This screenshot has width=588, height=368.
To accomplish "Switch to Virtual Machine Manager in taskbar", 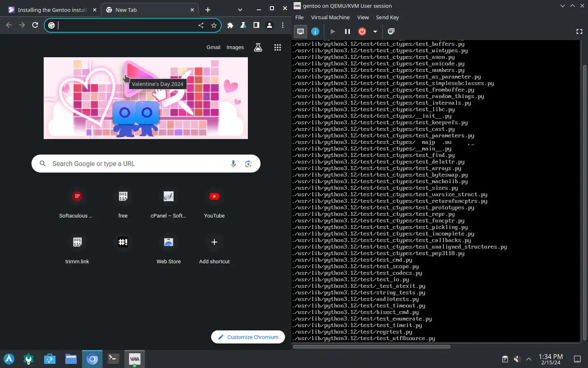I will pos(135,359).
